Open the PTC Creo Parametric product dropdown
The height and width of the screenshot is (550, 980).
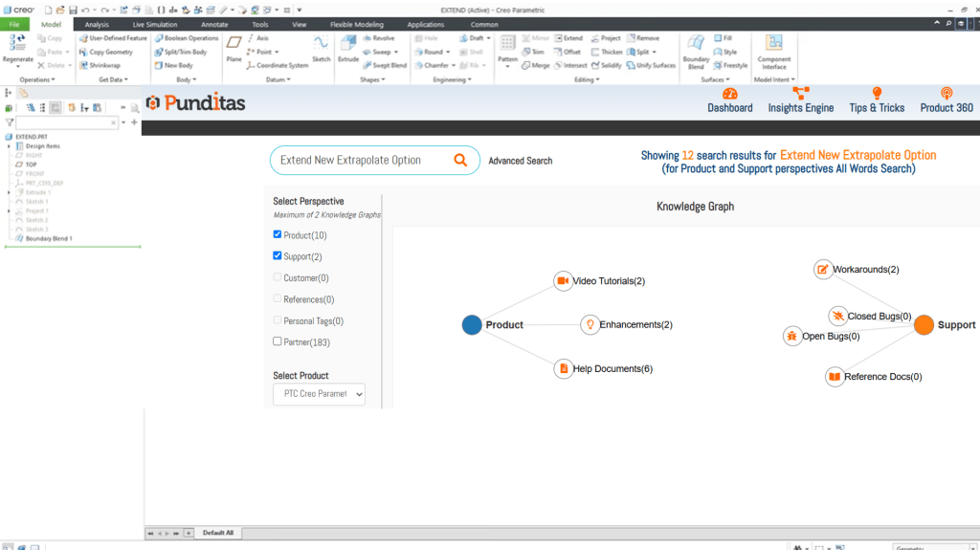(x=319, y=393)
